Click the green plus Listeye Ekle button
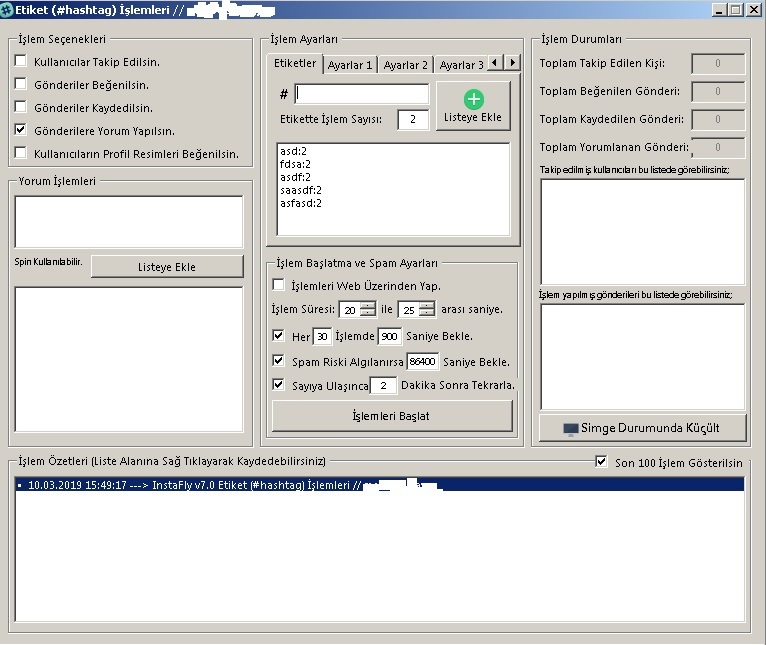This screenshot has width=766, height=645. point(473,106)
